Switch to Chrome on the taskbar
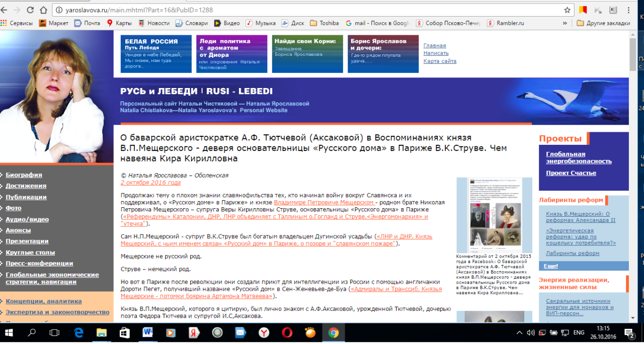 pos(333,332)
